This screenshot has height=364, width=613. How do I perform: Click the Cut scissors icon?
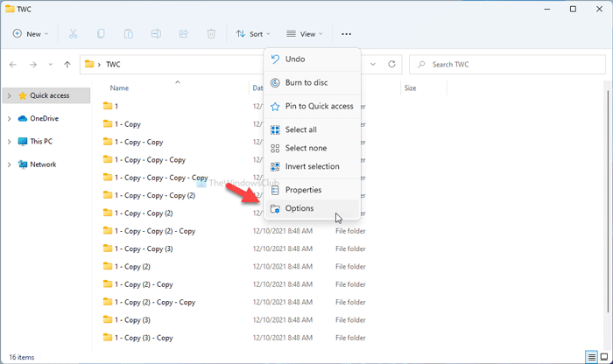point(73,34)
